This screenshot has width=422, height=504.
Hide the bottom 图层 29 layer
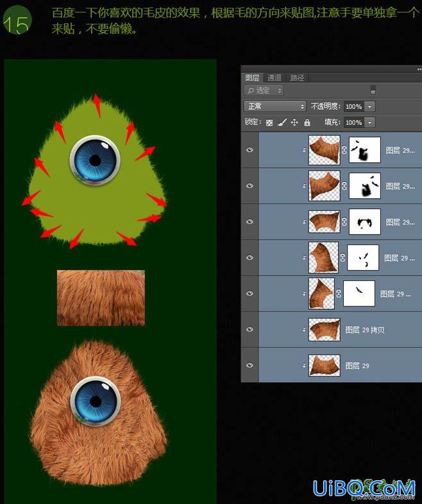[249, 365]
